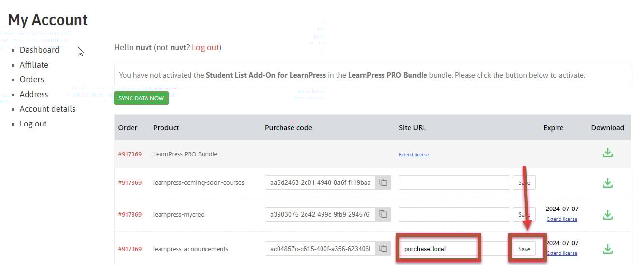Save the purchase.local site URL
Image resolution: width=644 pixels, height=265 pixels.
coord(524,249)
